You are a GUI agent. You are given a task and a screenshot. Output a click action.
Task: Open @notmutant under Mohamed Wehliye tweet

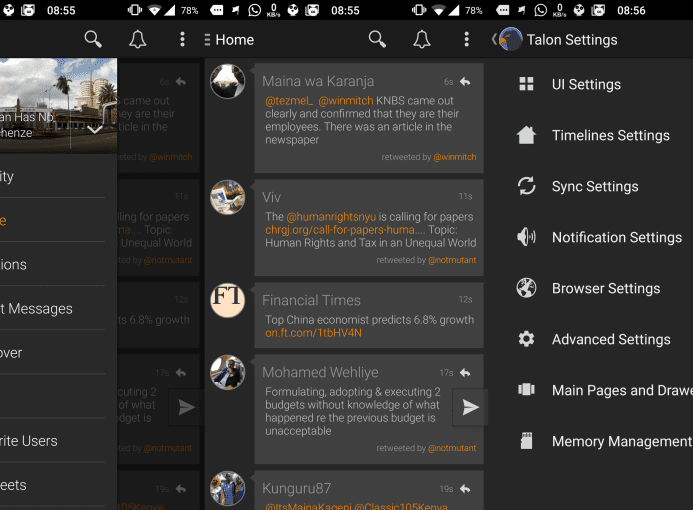(x=452, y=448)
